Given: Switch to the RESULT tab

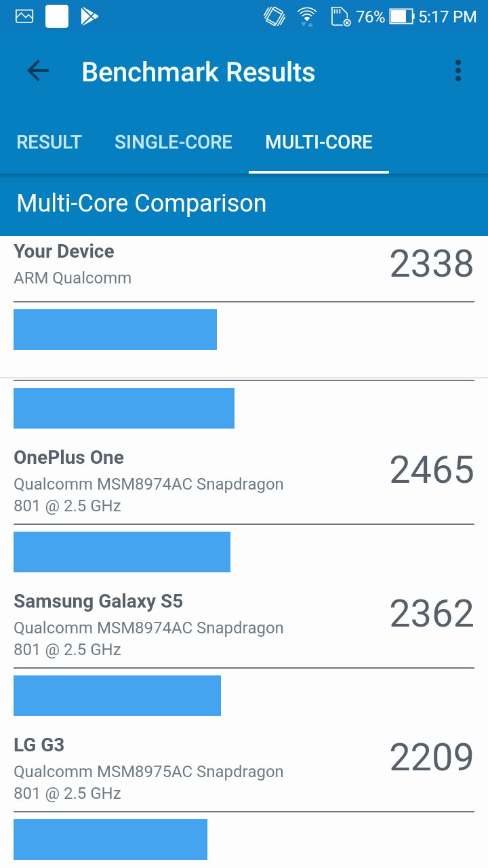Looking at the screenshot, I should tap(49, 142).
